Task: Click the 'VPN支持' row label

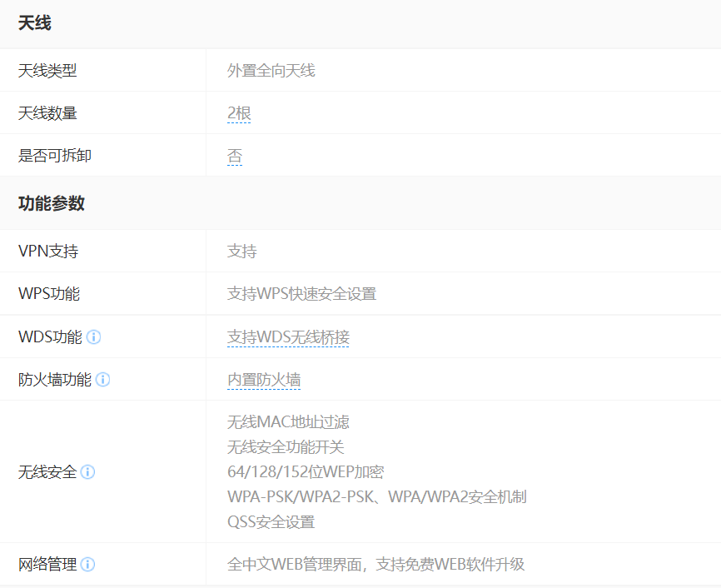Action: pos(48,252)
